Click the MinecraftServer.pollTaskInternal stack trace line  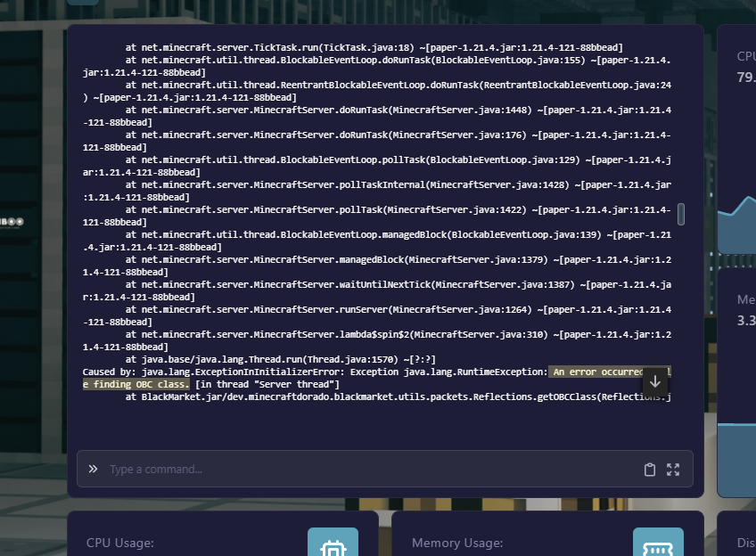(376, 191)
